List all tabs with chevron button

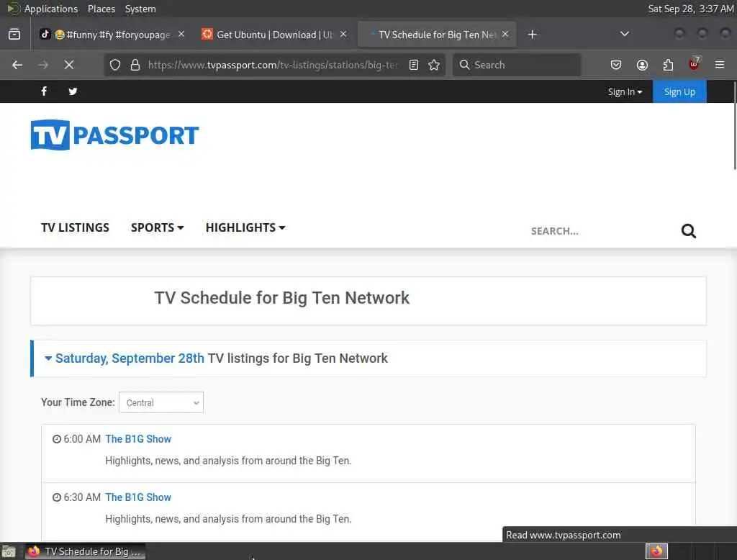[x=625, y=34]
